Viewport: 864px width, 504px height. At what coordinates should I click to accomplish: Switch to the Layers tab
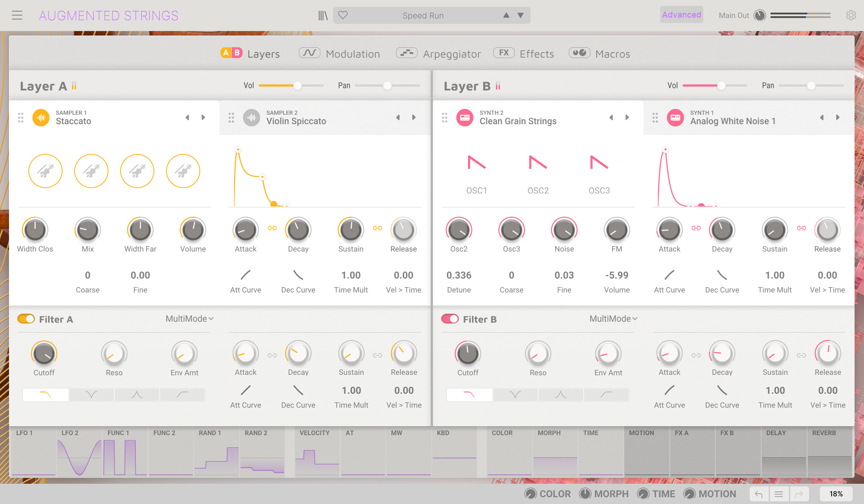click(250, 54)
